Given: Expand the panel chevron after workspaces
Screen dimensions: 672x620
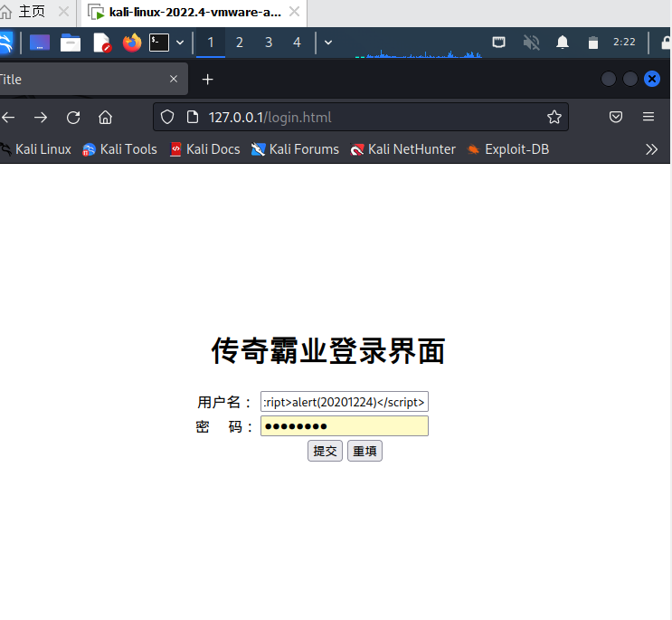Looking at the screenshot, I should pyautogui.click(x=328, y=43).
